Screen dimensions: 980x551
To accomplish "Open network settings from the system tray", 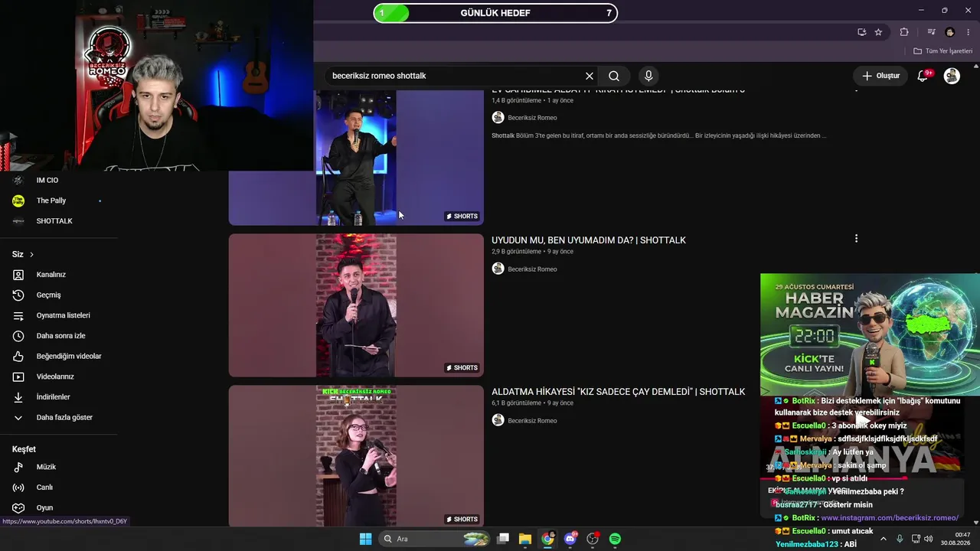I will (x=916, y=539).
